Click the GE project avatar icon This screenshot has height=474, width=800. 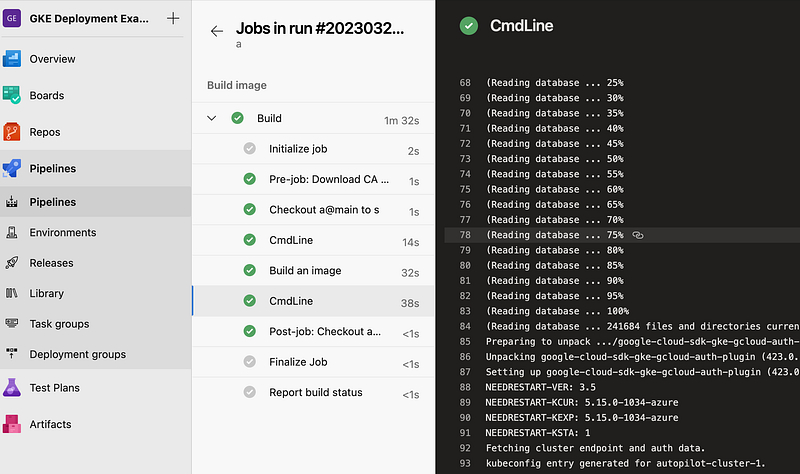tap(12, 18)
